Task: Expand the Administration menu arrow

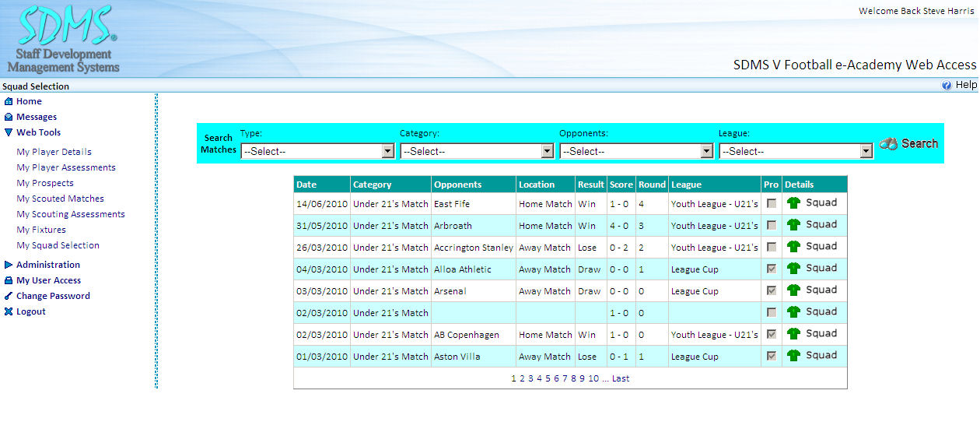Action: pos(9,265)
